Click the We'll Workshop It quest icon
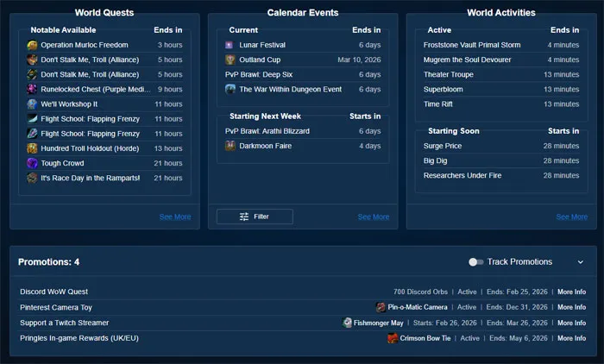Image resolution: width=604 pixels, height=364 pixels. point(33,104)
